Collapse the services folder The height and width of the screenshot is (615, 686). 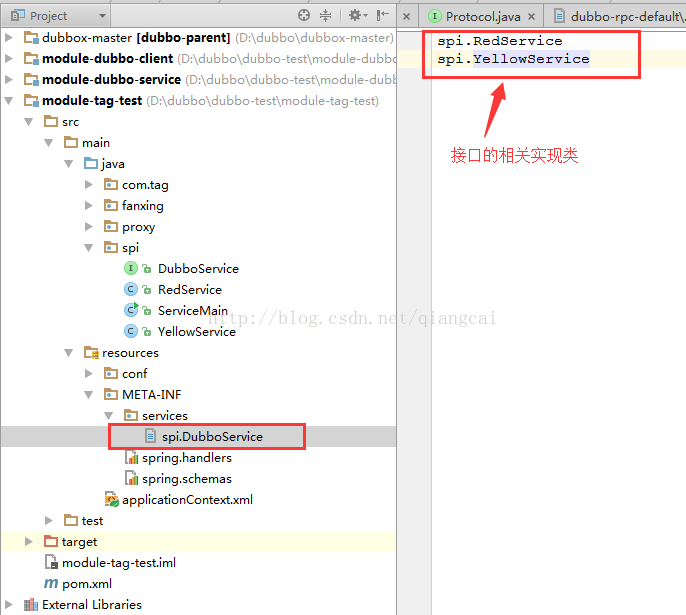tap(109, 416)
